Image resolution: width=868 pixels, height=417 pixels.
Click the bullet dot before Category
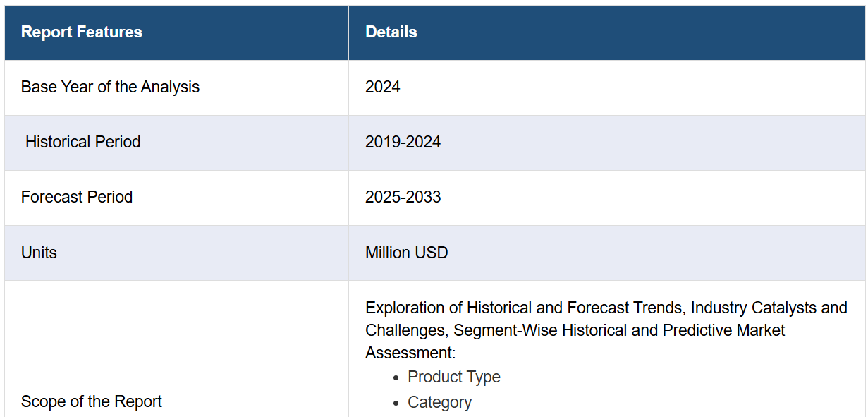(x=397, y=403)
